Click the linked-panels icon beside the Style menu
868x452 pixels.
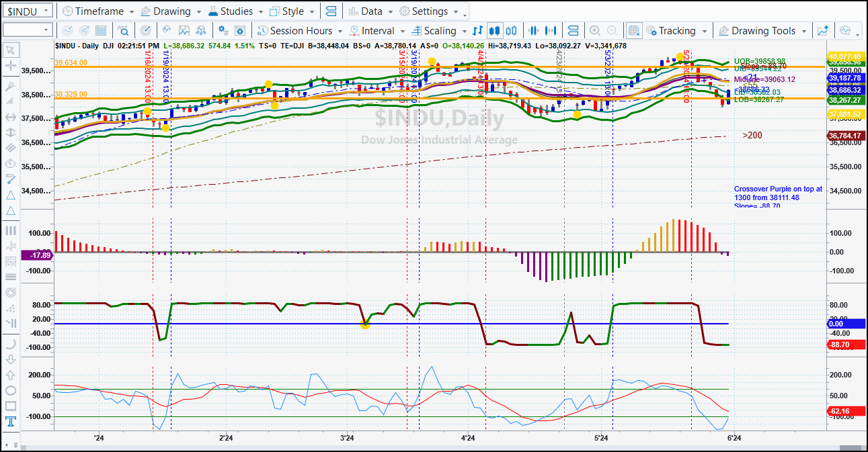pos(331,11)
